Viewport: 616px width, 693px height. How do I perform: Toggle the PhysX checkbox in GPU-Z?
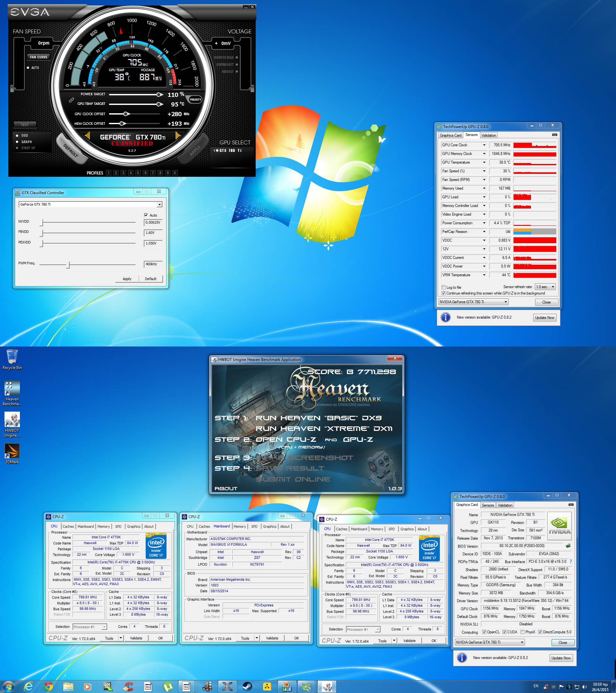[x=522, y=632]
